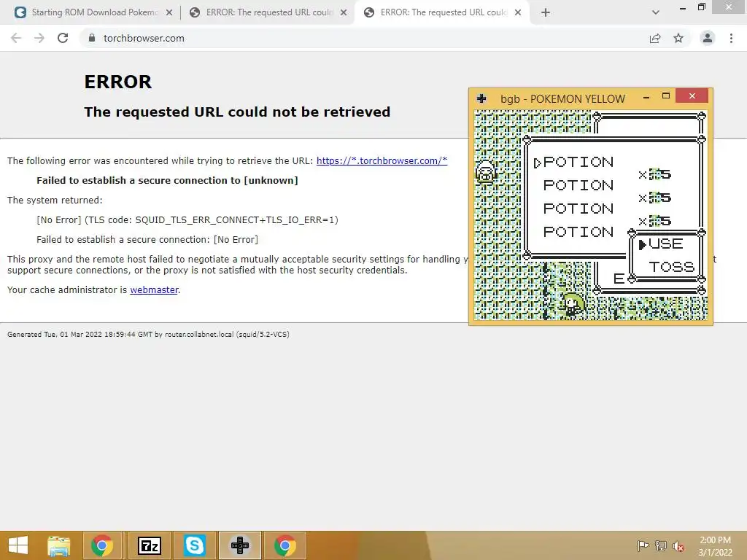
Task: Open the first Chrome taskbar icon
Action: coord(102,545)
